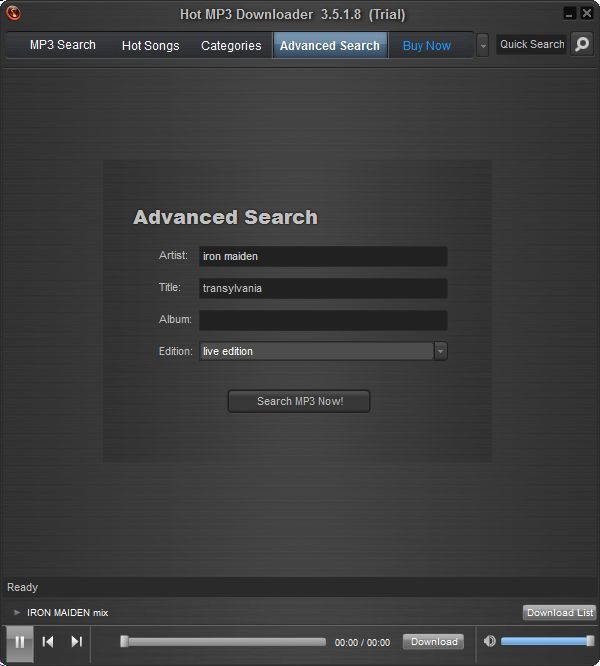Go to the Categories tab
600x666 pixels.
coord(231,45)
